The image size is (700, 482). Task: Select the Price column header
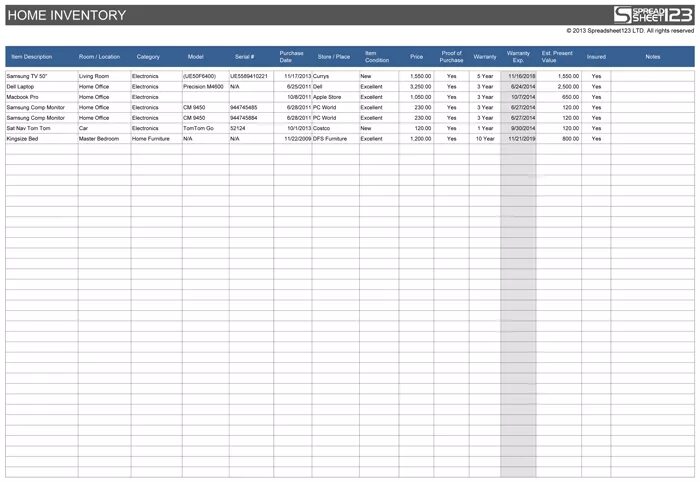pyautogui.click(x=417, y=57)
